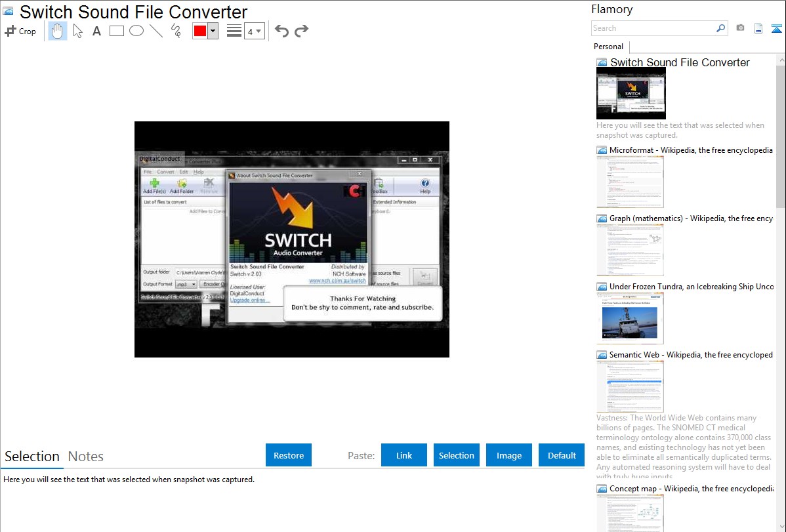Viewport: 786px width, 532px height.
Task: Click the line thickness icon
Action: point(234,31)
